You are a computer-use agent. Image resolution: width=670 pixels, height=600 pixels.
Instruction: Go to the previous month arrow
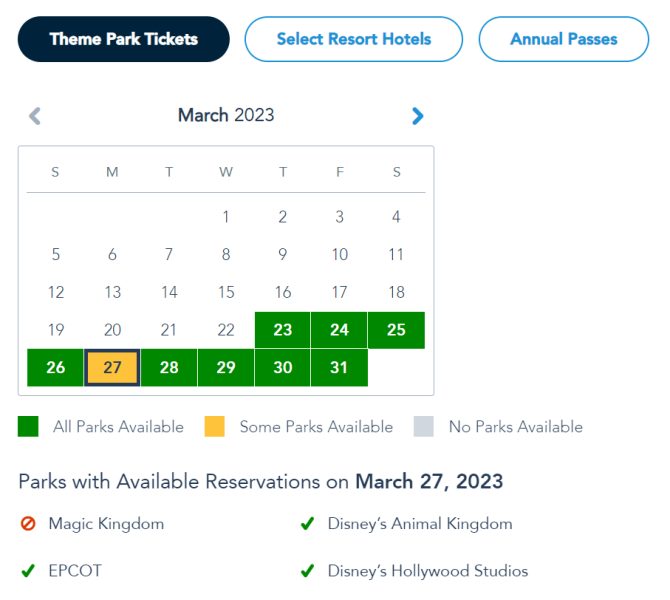tap(35, 116)
